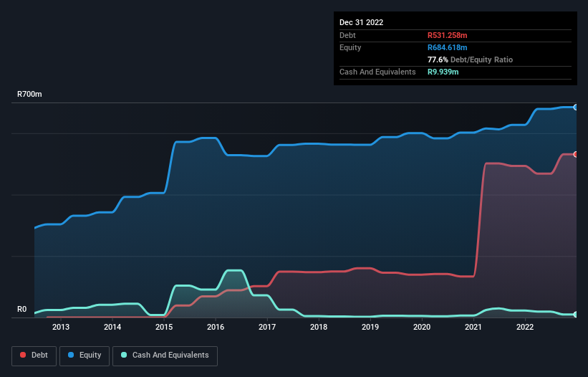Toggle the Debt series in the legend

[34, 355]
